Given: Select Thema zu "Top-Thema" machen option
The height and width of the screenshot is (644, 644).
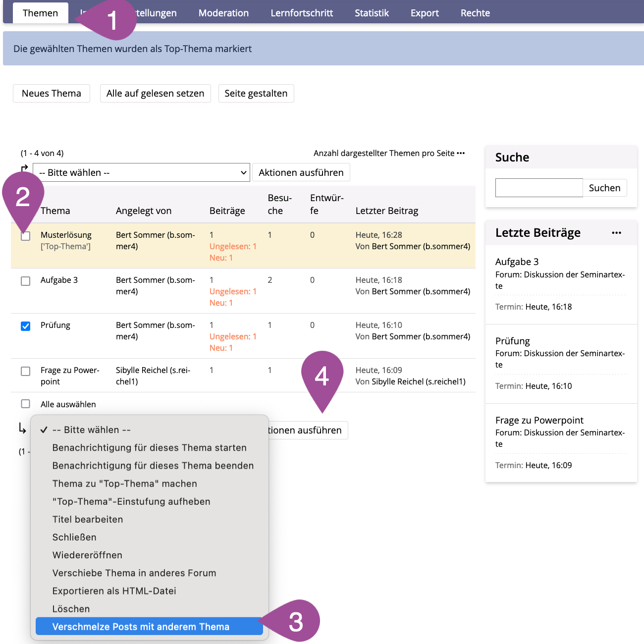Looking at the screenshot, I should tap(125, 483).
